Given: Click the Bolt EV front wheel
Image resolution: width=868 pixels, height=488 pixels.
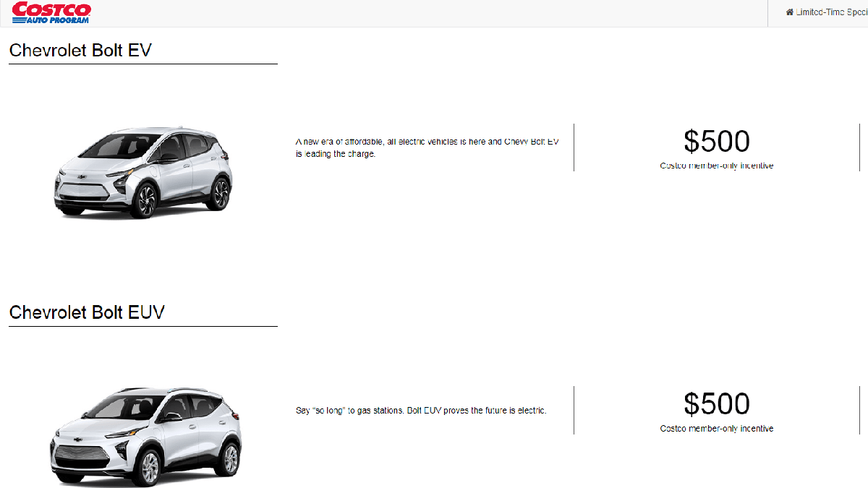Looking at the screenshot, I should coord(145,200).
